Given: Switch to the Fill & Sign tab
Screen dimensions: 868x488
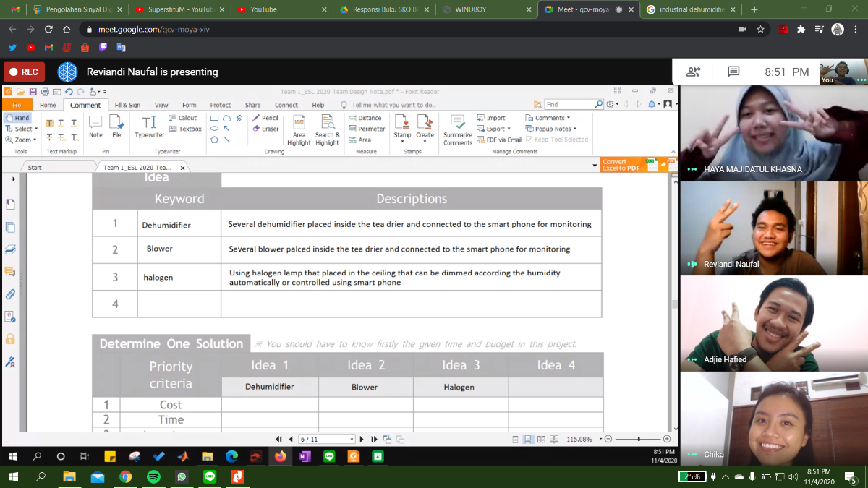Looking at the screenshot, I should click(127, 105).
